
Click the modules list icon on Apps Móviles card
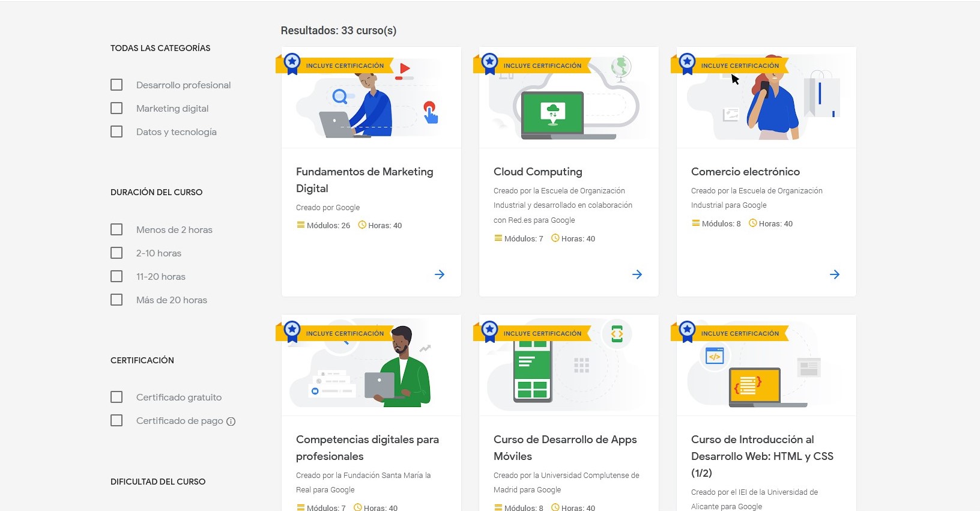coord(498,507)
